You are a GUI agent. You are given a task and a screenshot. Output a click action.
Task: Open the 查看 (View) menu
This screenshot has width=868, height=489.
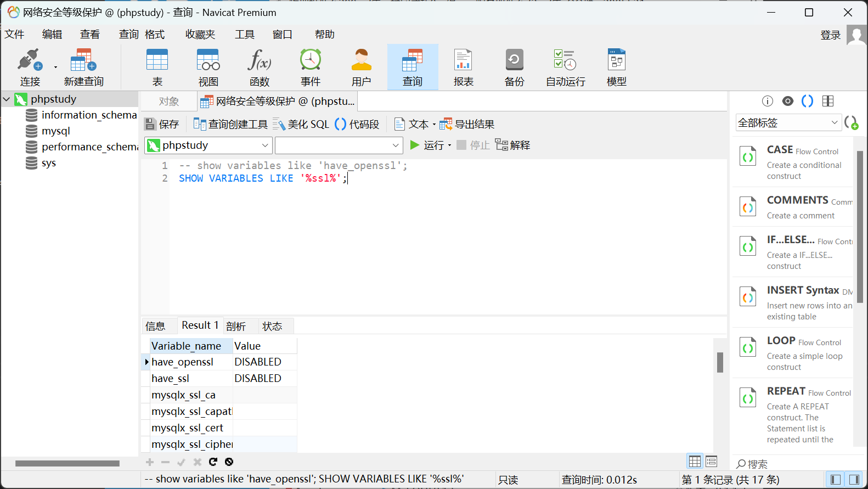pos(90,35)
